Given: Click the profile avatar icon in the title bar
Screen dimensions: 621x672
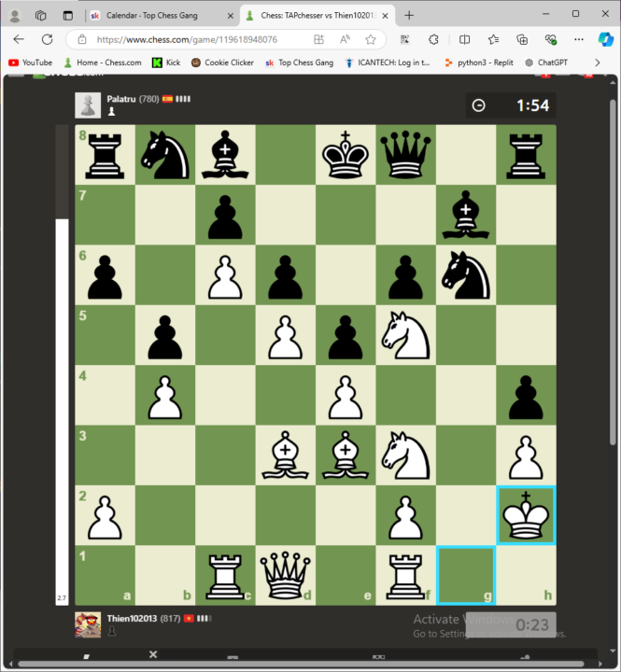Looking at the screenshot, I should [15, 15].
